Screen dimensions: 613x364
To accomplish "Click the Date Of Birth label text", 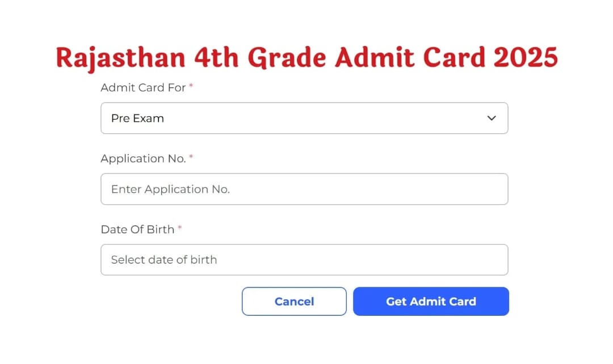I will coord(137,229).
